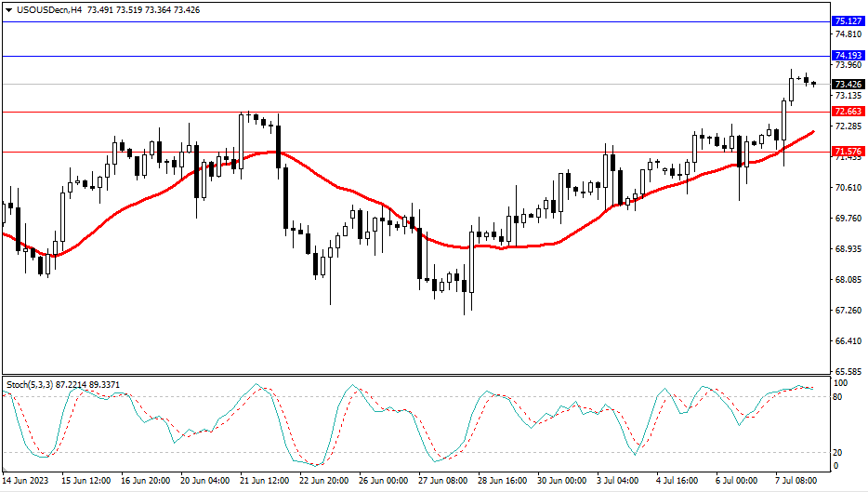This screenshot has height=492, width=868.
Task: Click the 30 Jun 00:00 time axis label
Action: [560, 482]
